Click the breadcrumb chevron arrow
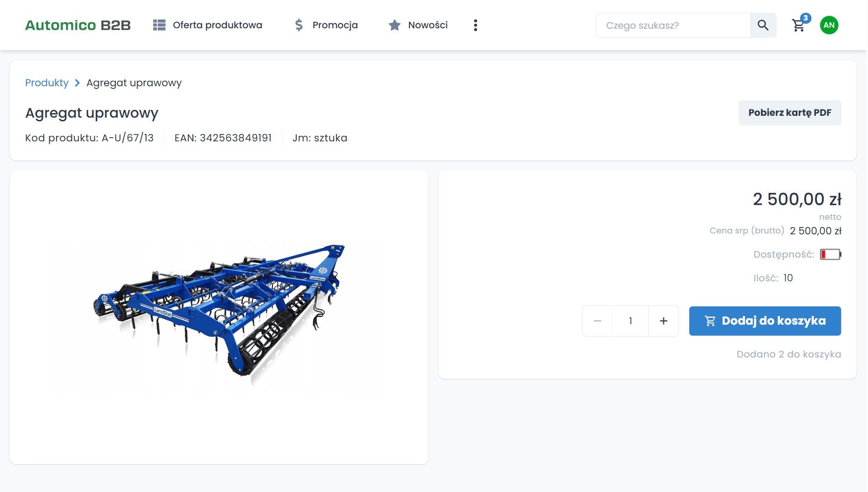Viewport: 868px width, 492px height. (77, 83)
